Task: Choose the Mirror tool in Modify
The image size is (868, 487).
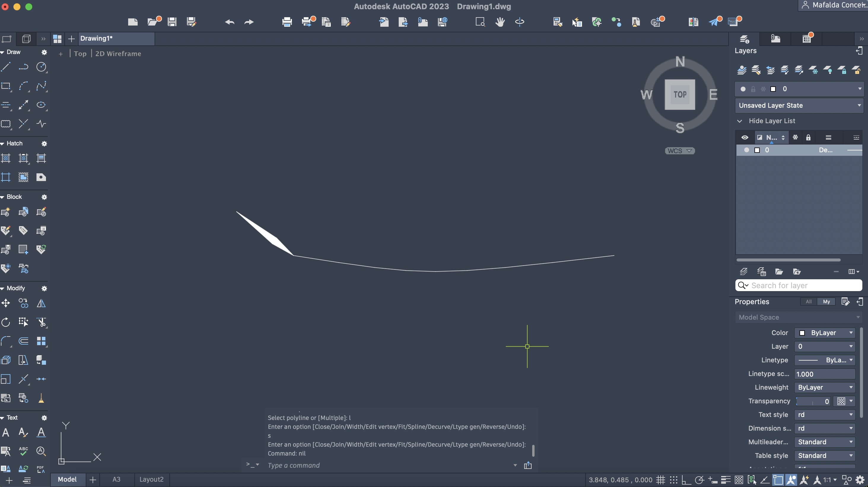Action: (41, 303)
